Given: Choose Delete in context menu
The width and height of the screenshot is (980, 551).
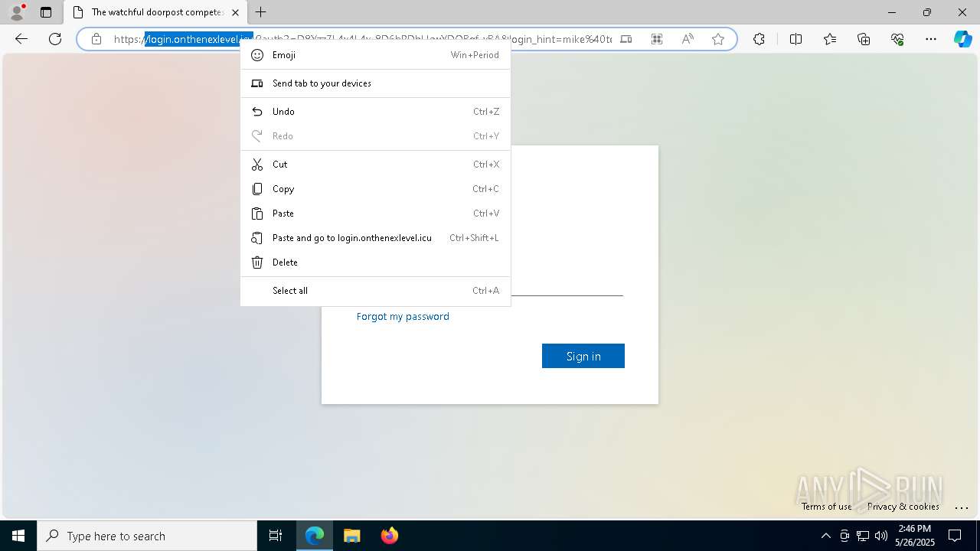Looking at the screenshot, I should click(x=375, y=262).
